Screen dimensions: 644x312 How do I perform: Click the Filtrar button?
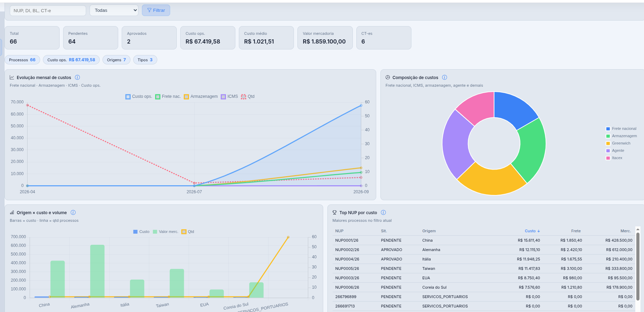tap(156, 10)
